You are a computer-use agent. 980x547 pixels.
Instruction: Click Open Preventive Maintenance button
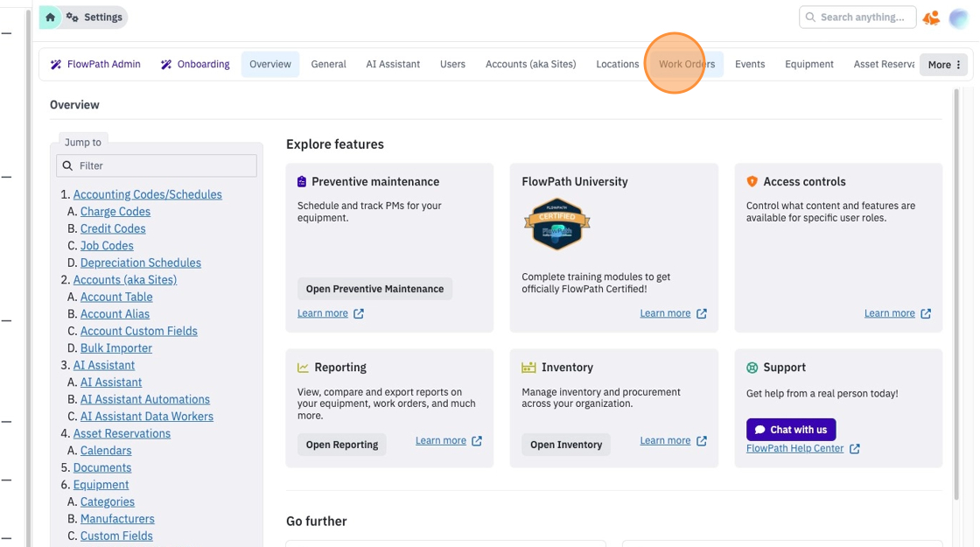tap(374, 289)
